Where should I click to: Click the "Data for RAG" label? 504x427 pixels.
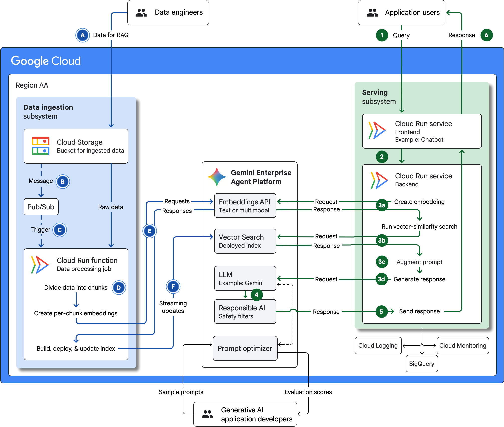click(x=111, y=35)
